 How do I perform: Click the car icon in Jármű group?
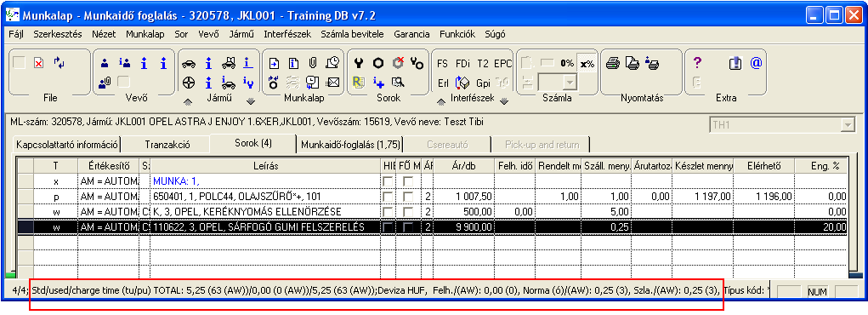[189, 64]
